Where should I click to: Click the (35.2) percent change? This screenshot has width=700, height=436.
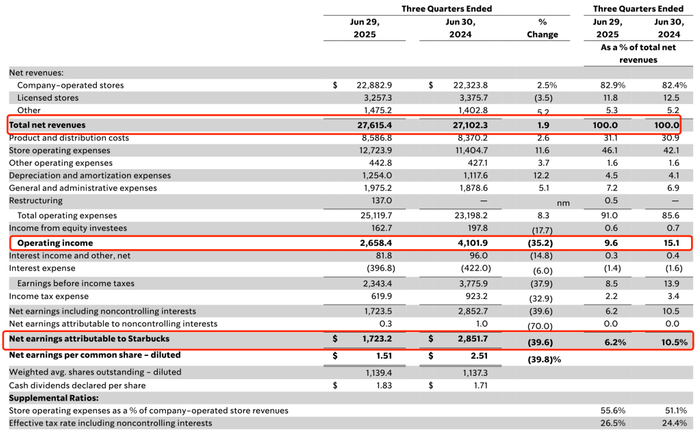pyautogui.click(x=538, y=243)
